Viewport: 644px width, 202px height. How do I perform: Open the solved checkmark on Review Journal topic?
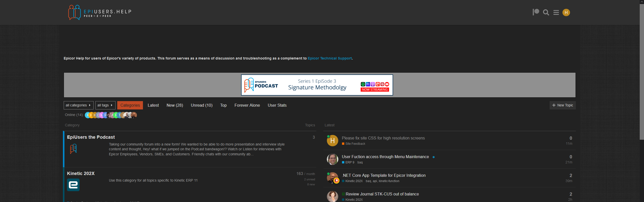point(343,194)
